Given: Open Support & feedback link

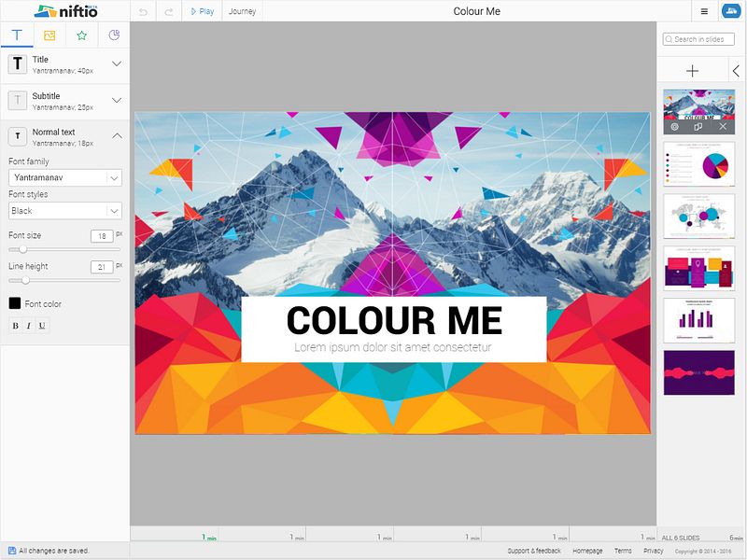Looking at the screenshot, I should pos(534,551).
